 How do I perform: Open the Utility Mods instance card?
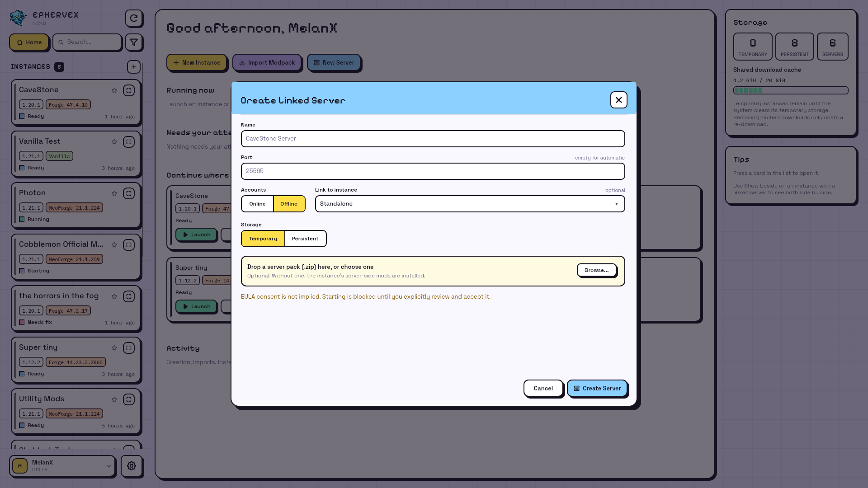pos(76,412)
